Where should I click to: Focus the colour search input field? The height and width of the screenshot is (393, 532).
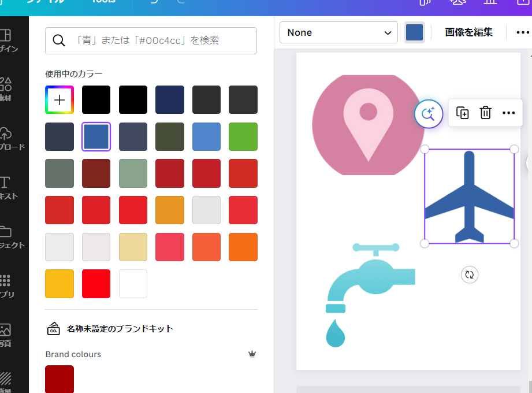151,40
